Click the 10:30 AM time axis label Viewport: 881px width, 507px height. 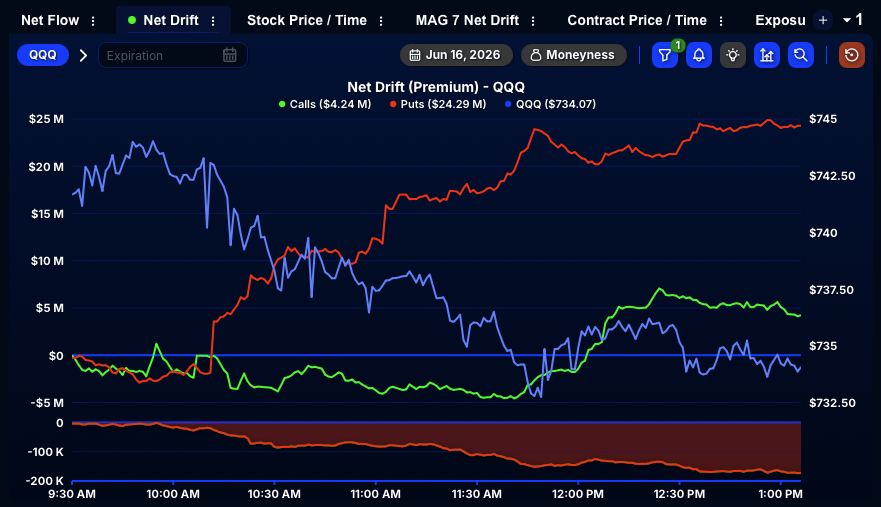tap(274, 494)
